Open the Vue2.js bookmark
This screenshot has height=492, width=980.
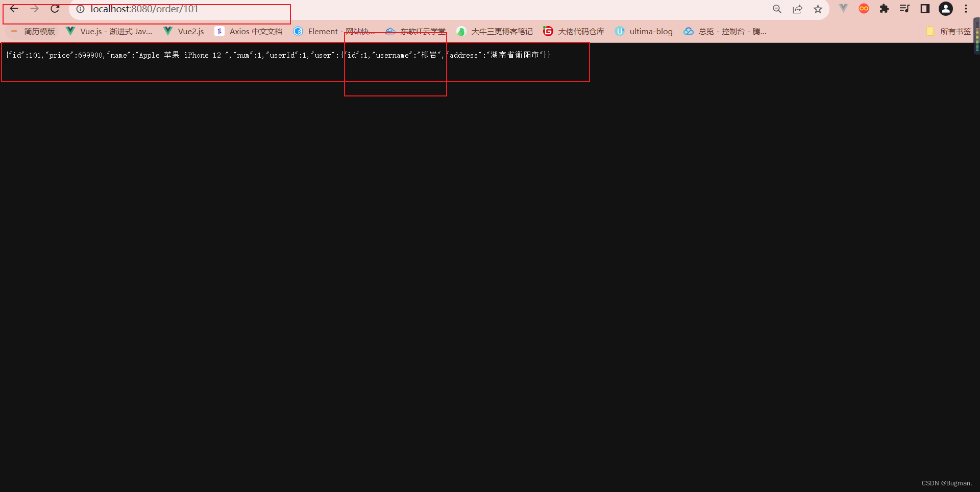(x=184, y=32)
